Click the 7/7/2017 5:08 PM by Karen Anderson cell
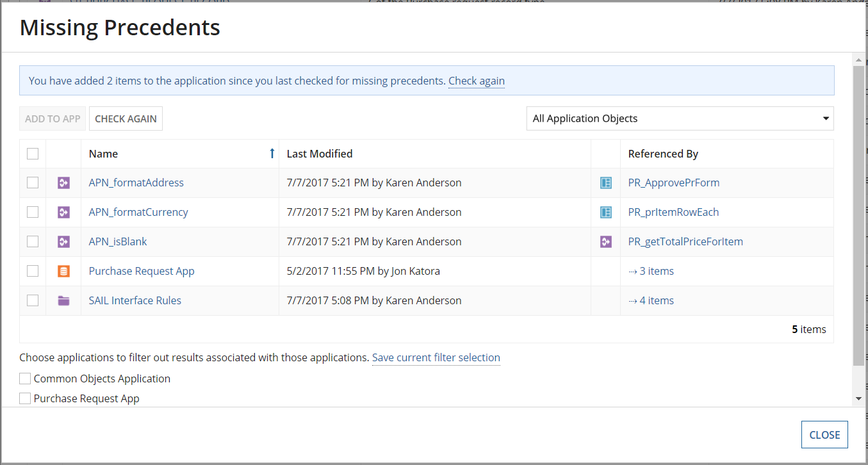 click(x=435, y=301)
